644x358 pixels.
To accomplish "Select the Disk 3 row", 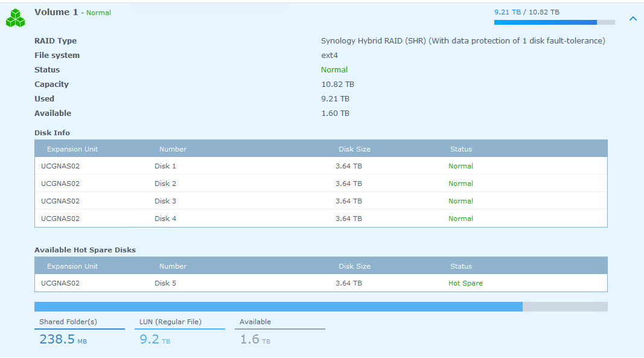I will pos(320,201).
